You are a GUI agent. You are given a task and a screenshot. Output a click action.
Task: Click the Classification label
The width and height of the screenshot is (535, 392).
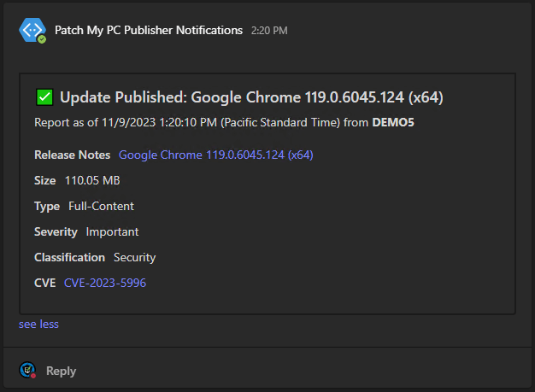[69, 257]
